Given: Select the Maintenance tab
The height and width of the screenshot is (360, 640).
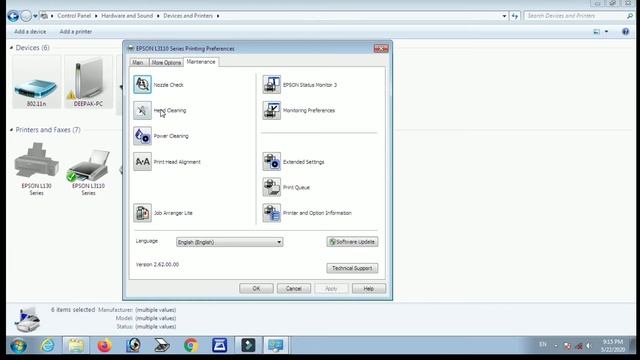Looking at the screenshot, I should click(x=201, y=62).
